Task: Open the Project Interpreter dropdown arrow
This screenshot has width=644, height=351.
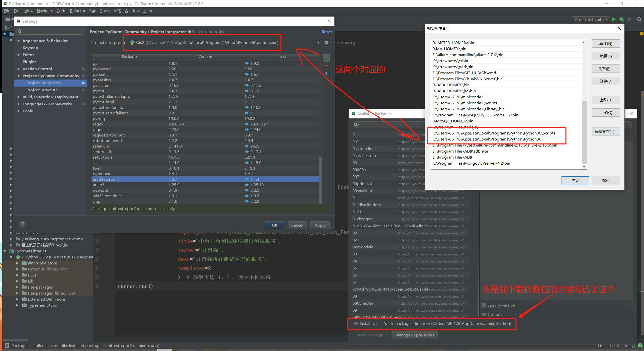Action: tap(318, 43)
